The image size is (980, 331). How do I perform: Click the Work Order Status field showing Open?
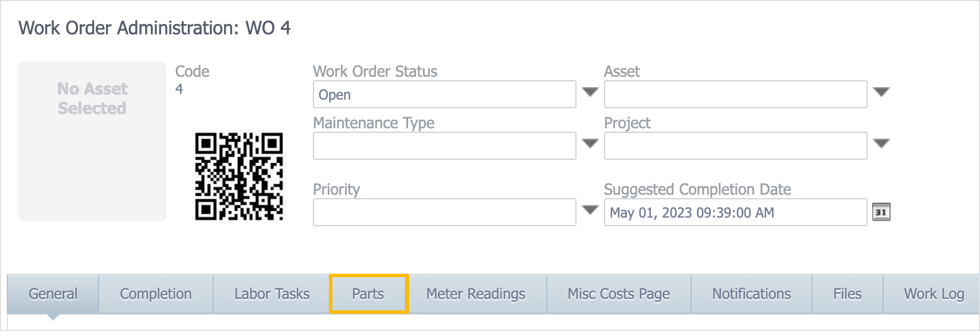pos(445,94)
